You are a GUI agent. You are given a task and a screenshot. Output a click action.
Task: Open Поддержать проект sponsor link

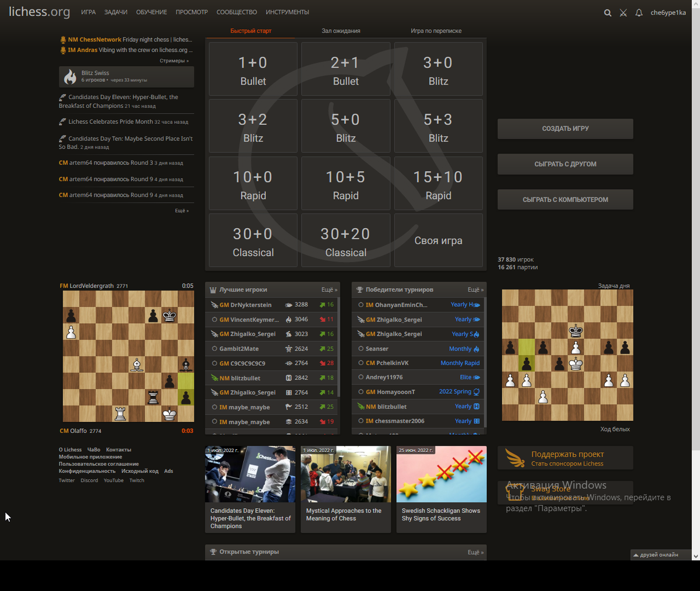pos(565,458)
